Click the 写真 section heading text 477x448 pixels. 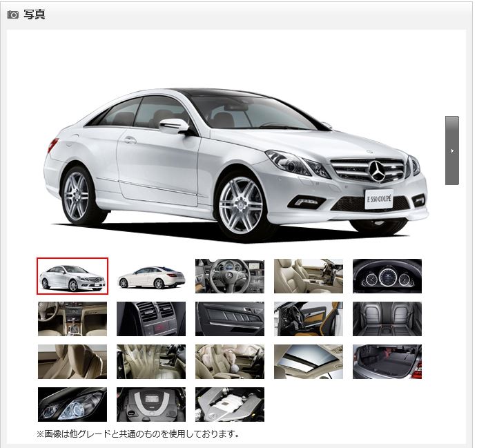(x=35, y=14)
